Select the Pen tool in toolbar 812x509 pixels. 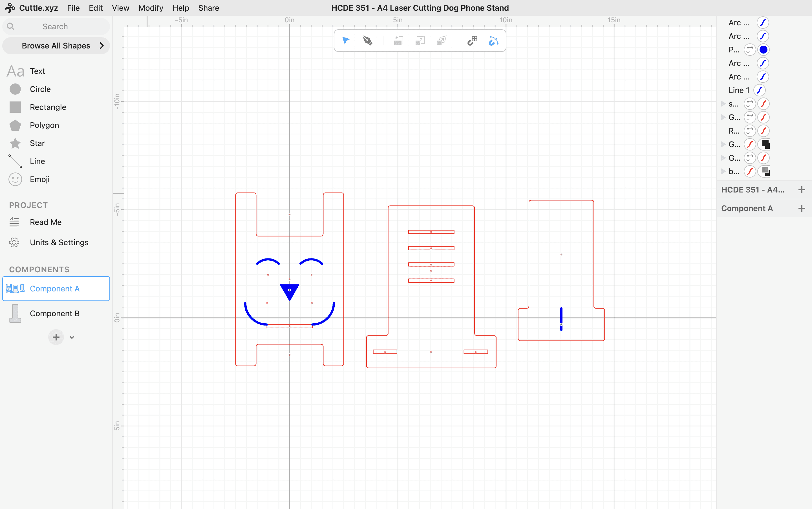tap(367, 40)
